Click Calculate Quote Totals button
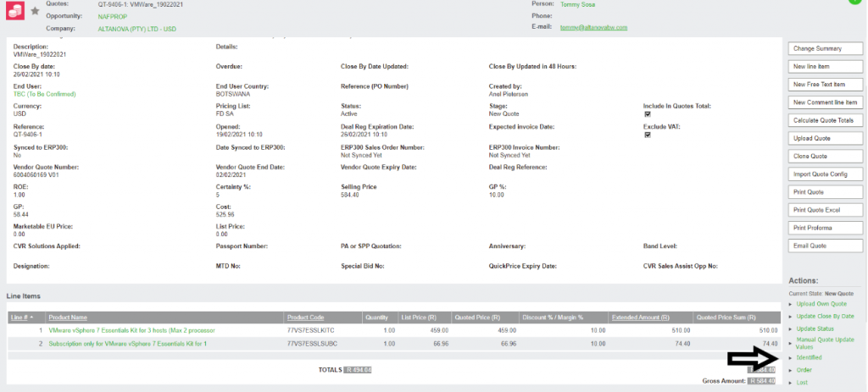 click(825, 120)
